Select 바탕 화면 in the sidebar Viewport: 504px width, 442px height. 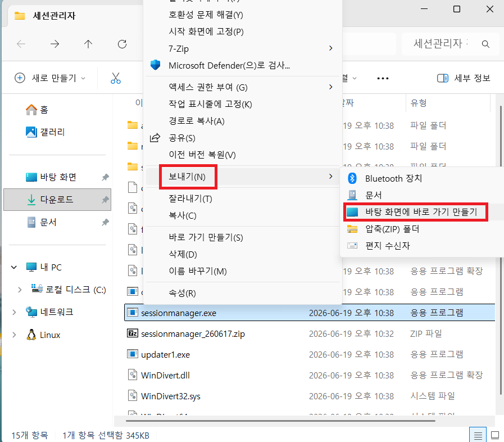pos(51,177)
